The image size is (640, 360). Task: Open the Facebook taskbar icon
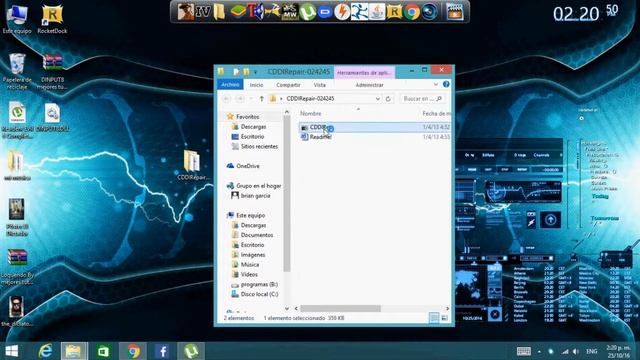[x=162, y=351]
